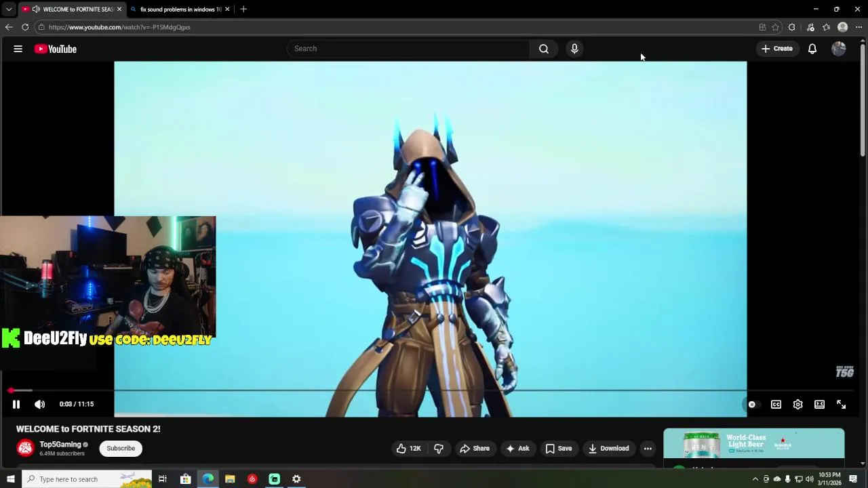The image size is (868, 488).
Task: Click the Create button in the YouTube header
Action: [x=777, y=49]
